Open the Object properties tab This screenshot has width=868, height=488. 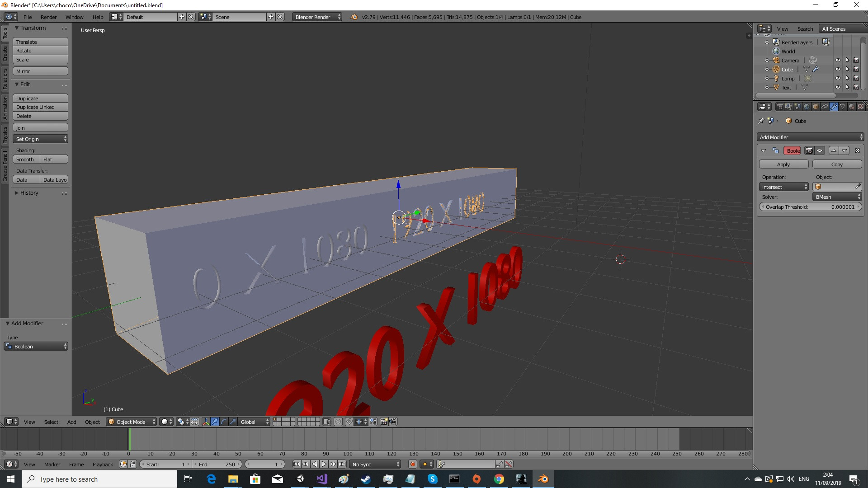tap(816, 107)
